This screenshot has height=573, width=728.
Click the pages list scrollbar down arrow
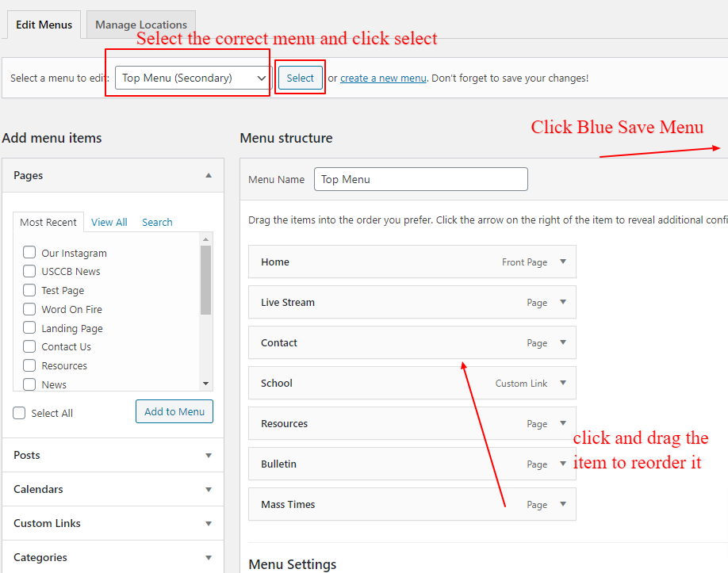206,384
